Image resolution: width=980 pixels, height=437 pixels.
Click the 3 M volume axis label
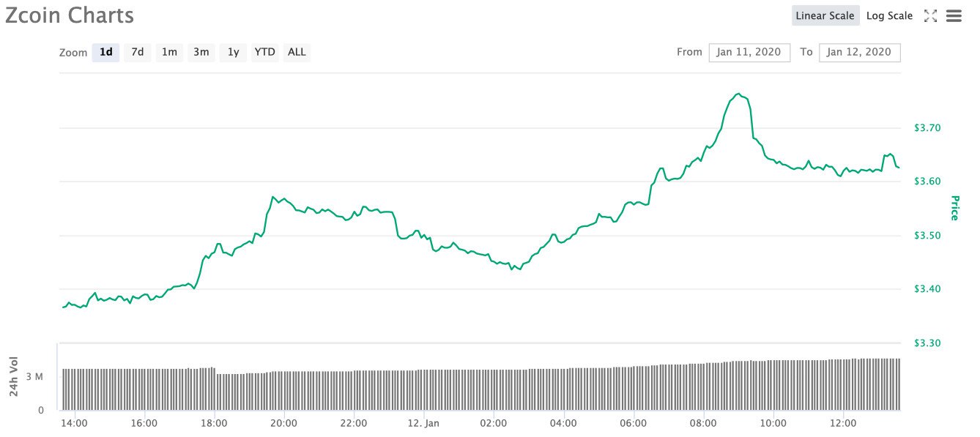[36, 376]
